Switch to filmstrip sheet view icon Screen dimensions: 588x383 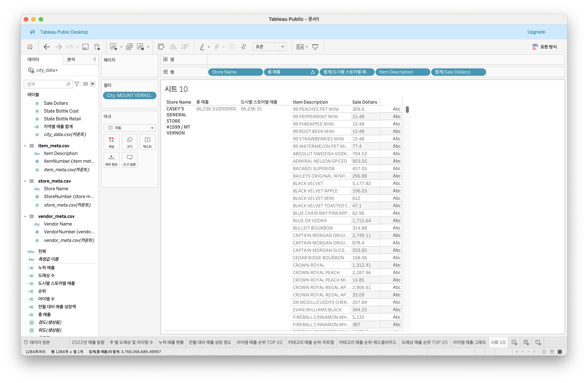[552, 352]
